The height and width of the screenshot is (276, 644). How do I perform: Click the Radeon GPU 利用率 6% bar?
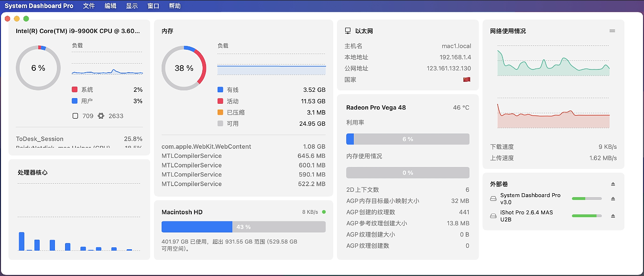point(407,139)
